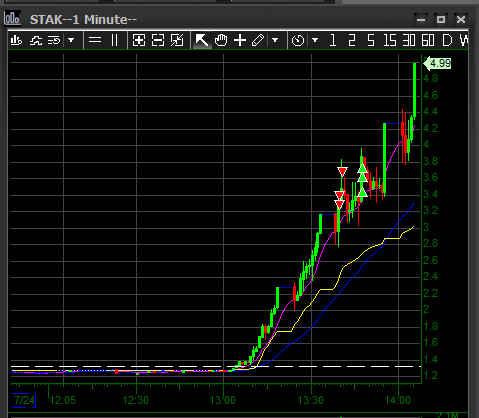Switch to the 2 minute timeframe

pos(352,40)
